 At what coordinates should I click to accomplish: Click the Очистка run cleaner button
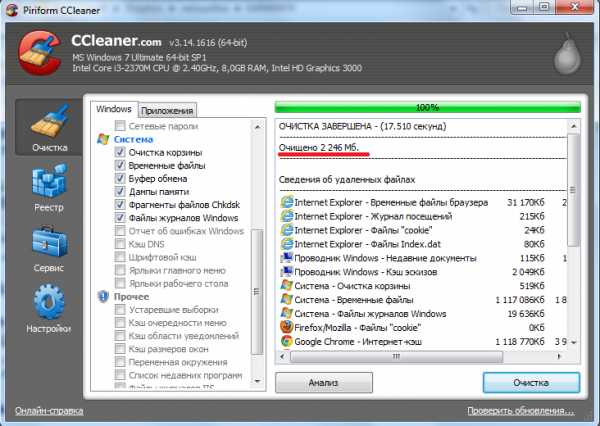(531, 382)
